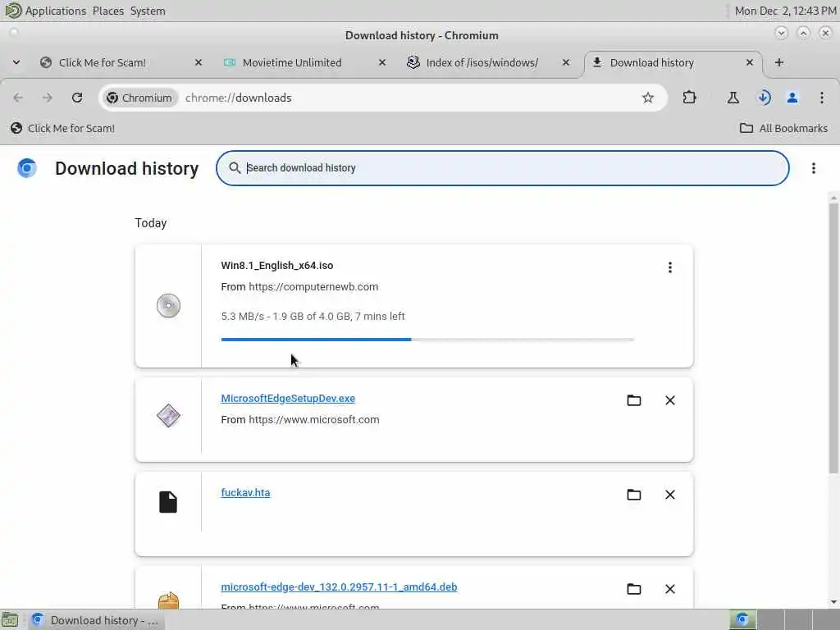Open the microsoft-edge-dev_132.0.2957.11-1_amd64.deb link
Image resolution: width=840 pixels, height=630 pixels.
coord(339,587)
